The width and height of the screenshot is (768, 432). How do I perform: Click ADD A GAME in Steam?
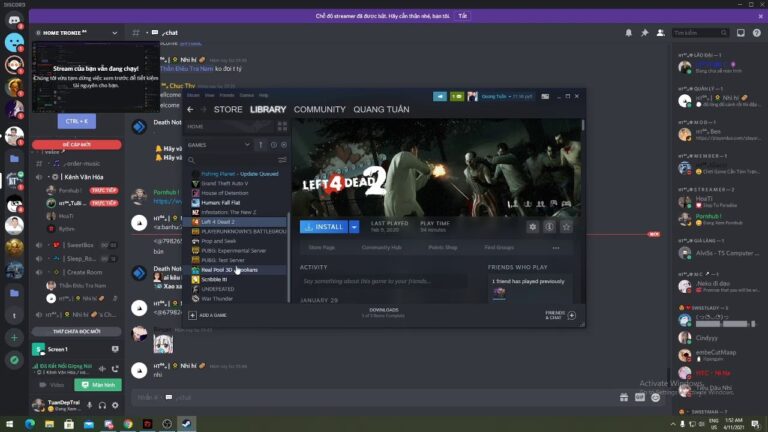click(208, 315)
